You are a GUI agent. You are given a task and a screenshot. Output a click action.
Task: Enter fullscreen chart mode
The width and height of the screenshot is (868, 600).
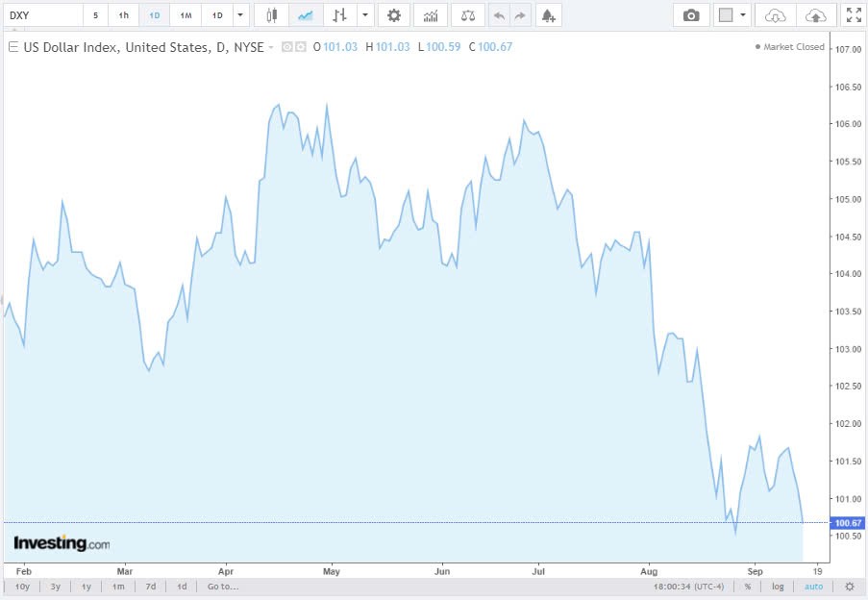(x=853, y=15)
